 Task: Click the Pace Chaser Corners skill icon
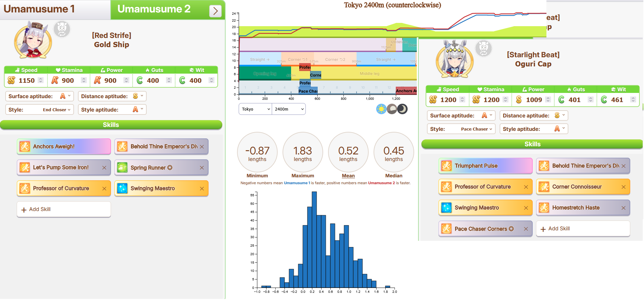tap(446, 229)
